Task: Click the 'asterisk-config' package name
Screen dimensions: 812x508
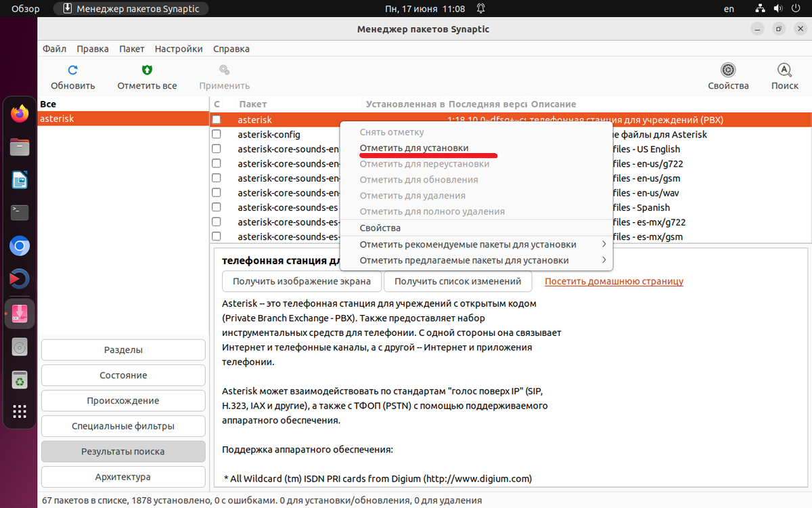Action: (269, 134)
